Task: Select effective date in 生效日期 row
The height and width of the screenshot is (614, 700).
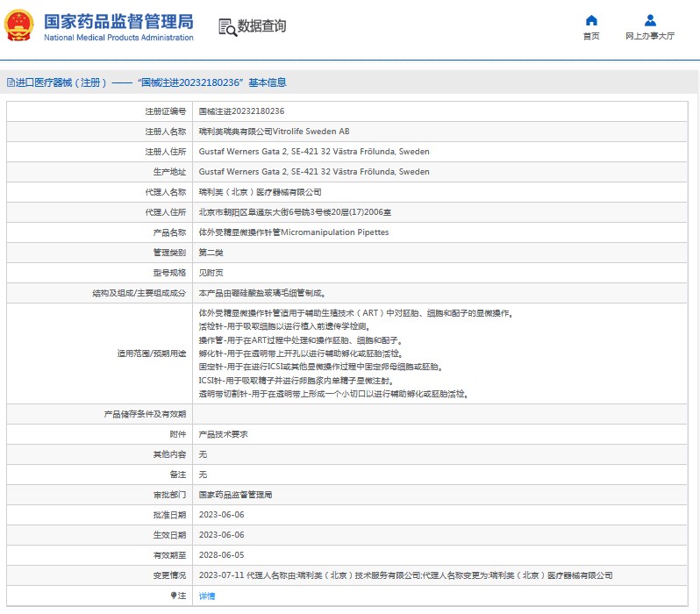Action: pyautogui.click(x=221, y=534)
